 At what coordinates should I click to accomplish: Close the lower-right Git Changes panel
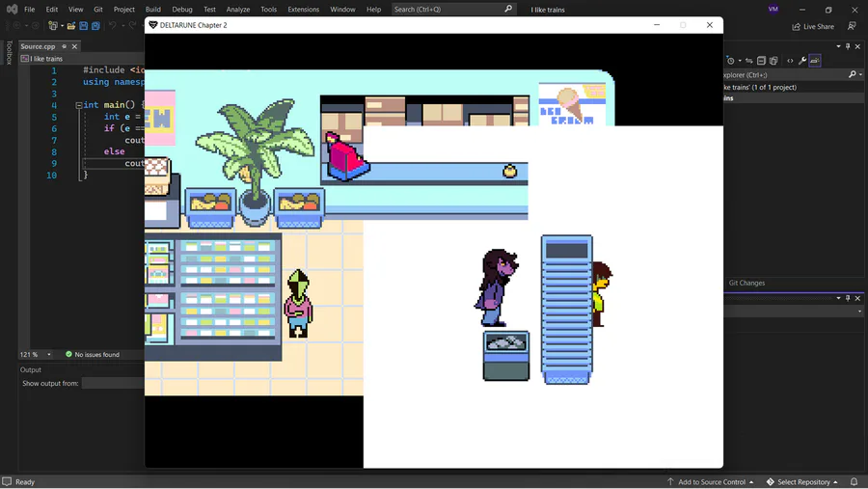pyautogui.click(x=857, y=298)
